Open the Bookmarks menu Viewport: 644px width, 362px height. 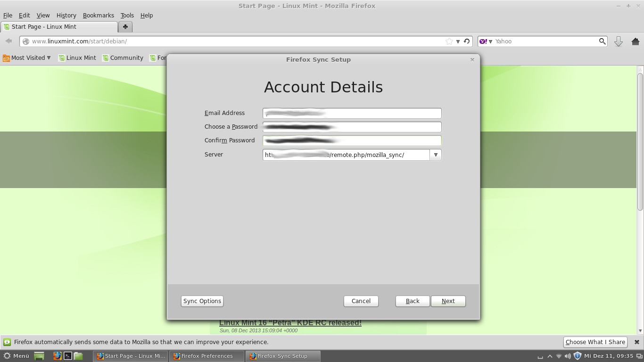98,16
